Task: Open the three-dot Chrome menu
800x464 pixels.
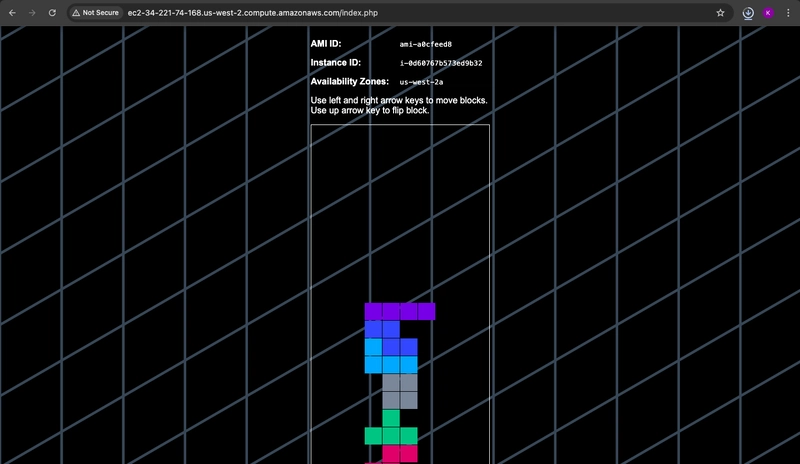Action: coord(788,13)
